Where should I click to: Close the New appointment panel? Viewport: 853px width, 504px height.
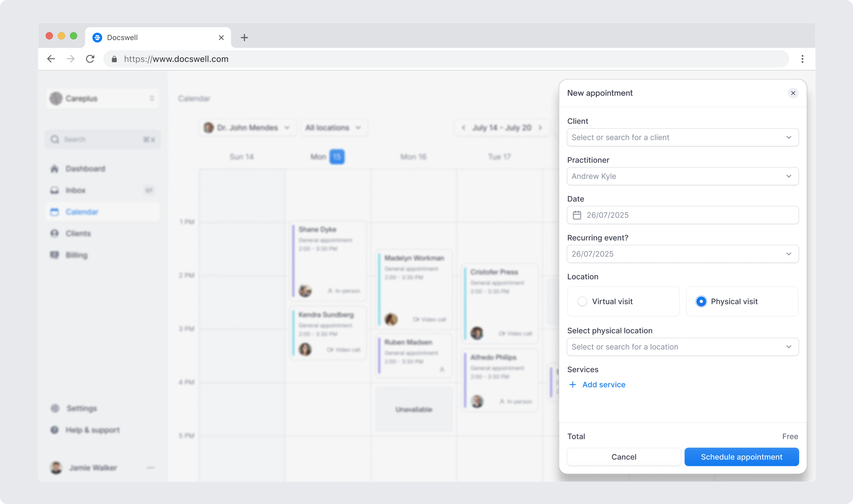[793, 93]
